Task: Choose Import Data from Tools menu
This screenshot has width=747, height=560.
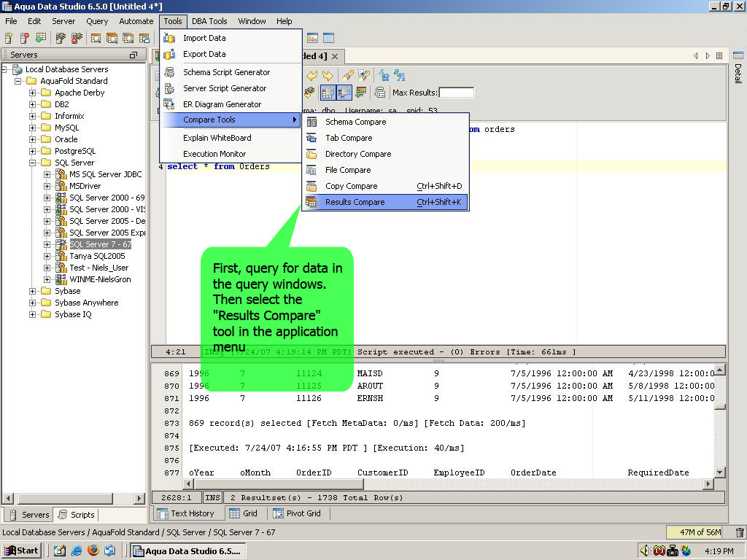Action: tap(231, 38)
